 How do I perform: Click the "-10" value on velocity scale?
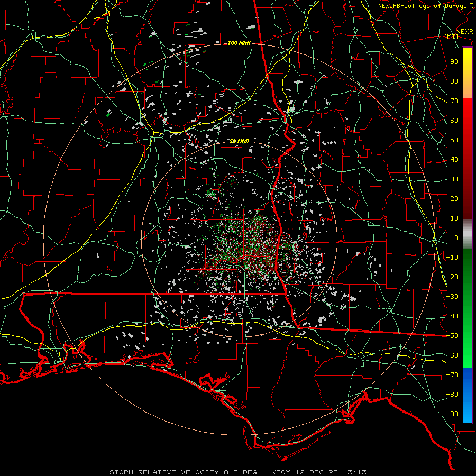(452, 258)
